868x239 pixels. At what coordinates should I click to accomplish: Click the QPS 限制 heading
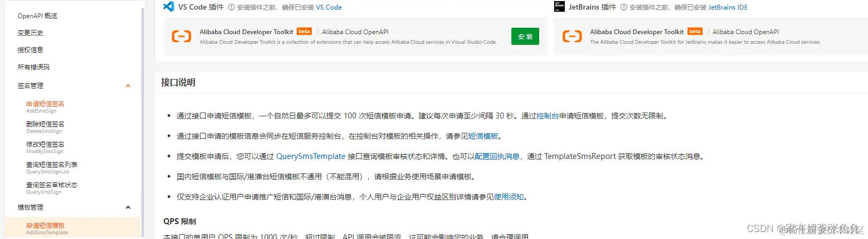(x=180, y=221)
